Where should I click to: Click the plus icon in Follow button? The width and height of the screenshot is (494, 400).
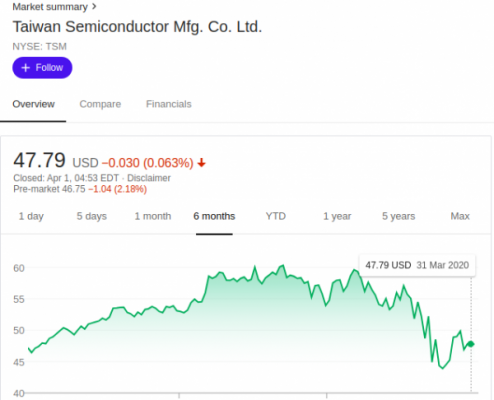point(26,68)
